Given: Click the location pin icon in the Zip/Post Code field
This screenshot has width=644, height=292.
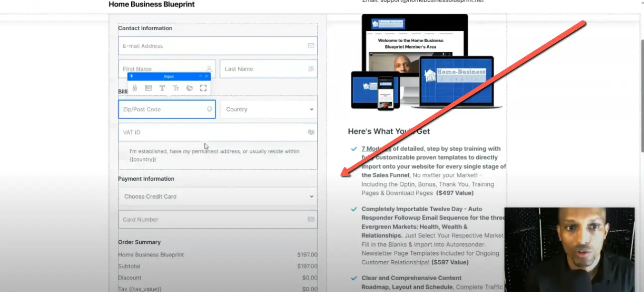Looking at the screenshot, I should point(209,109).
